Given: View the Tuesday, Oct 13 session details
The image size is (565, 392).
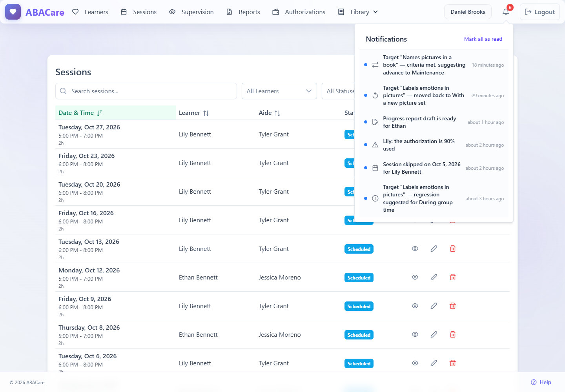Looking at the screenshot, I should click(x=415, y=249).
